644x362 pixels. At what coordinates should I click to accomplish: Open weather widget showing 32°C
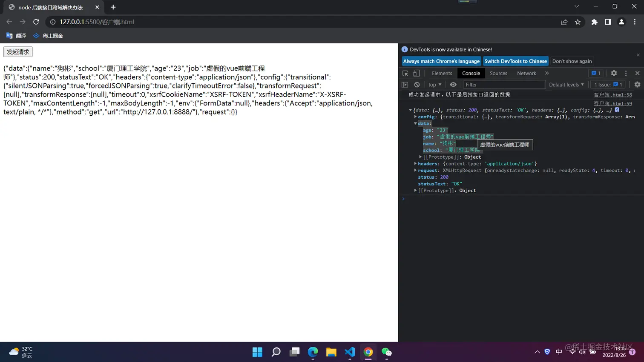pyautogui.click(x=21, y=352)
